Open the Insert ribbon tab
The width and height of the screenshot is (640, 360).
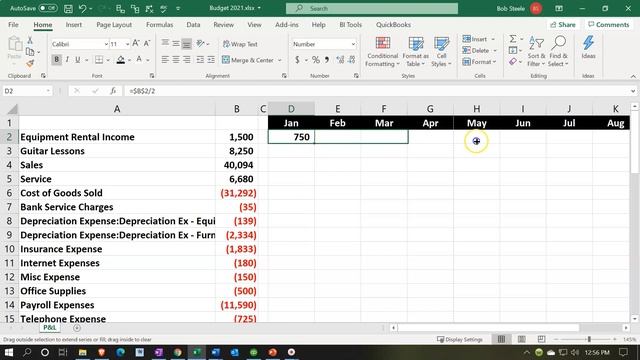74,25
